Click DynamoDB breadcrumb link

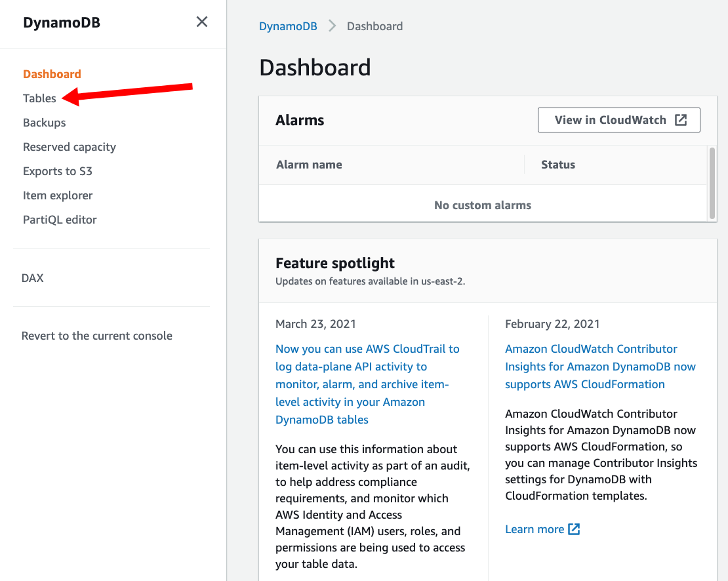tap(288, 26)
